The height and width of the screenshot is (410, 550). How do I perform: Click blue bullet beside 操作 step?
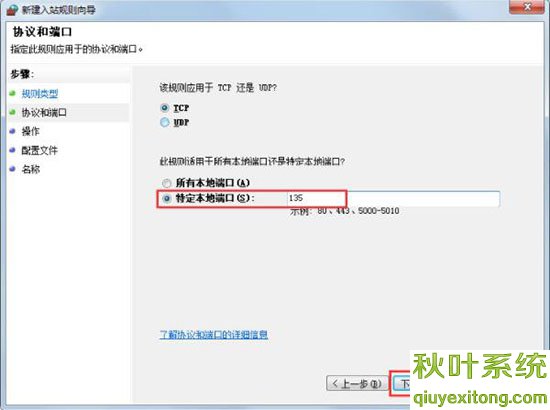coord(13,131)
